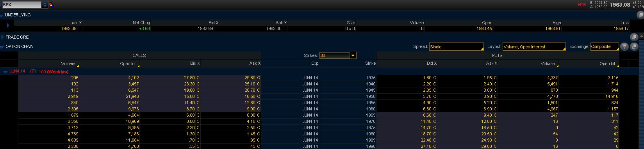Click the option chain filter chevron icon

tap(624, 46)
